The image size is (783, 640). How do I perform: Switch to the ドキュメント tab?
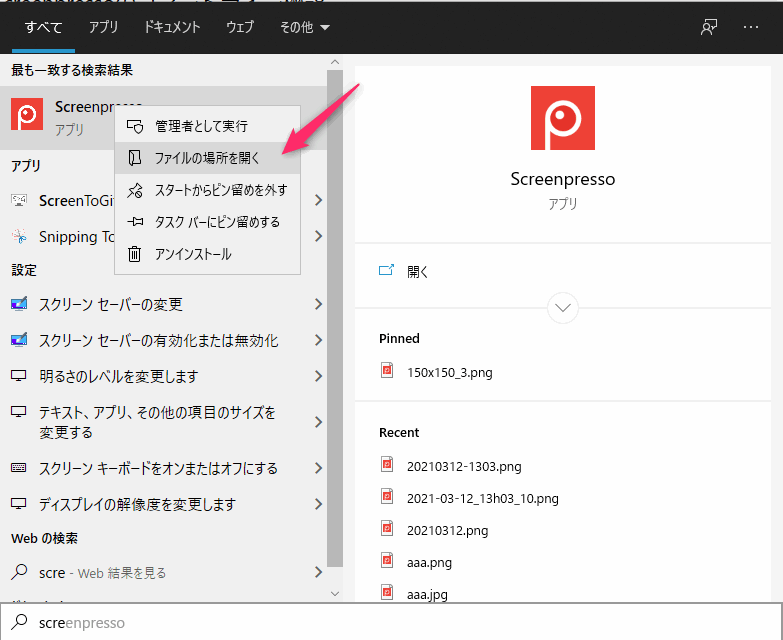(x=172, y=27)
